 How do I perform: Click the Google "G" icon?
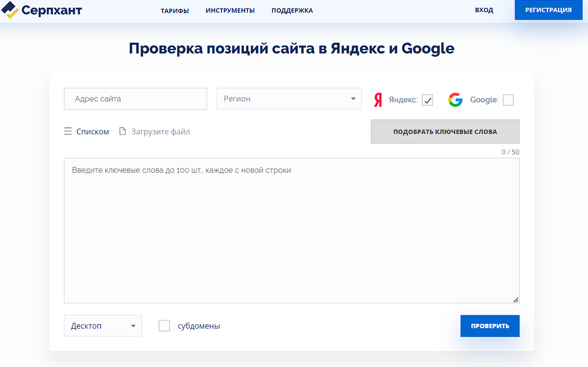455,99
